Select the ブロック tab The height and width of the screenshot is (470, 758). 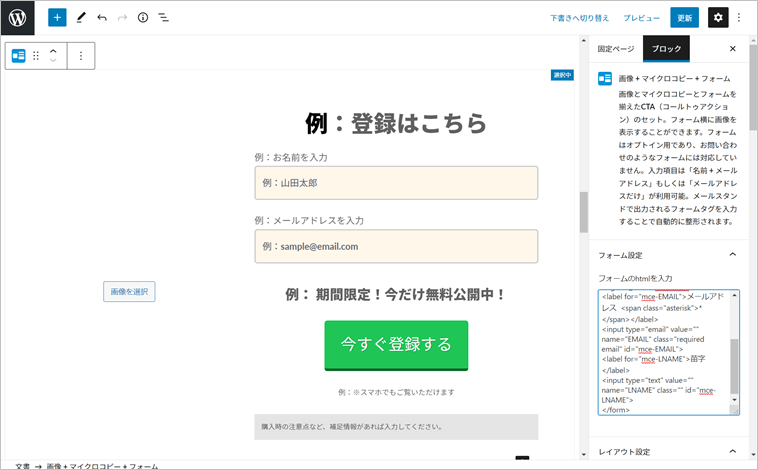tap(666, 48)
